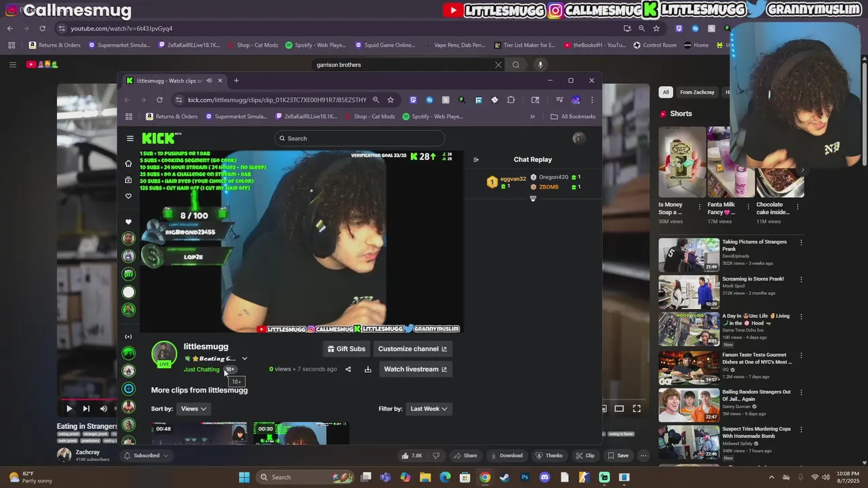Open the Extensions puzzle icon in Kick window

[511, 100]
